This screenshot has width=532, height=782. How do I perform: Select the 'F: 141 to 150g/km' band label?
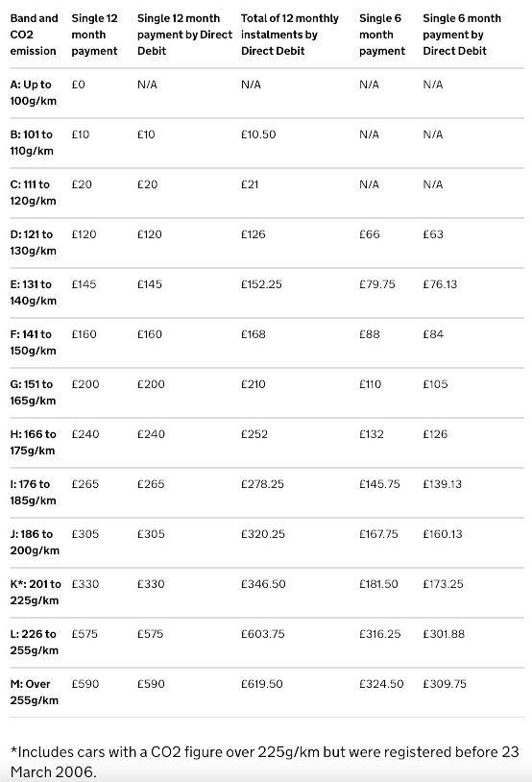pyautogui.click(x=33, y=342)
